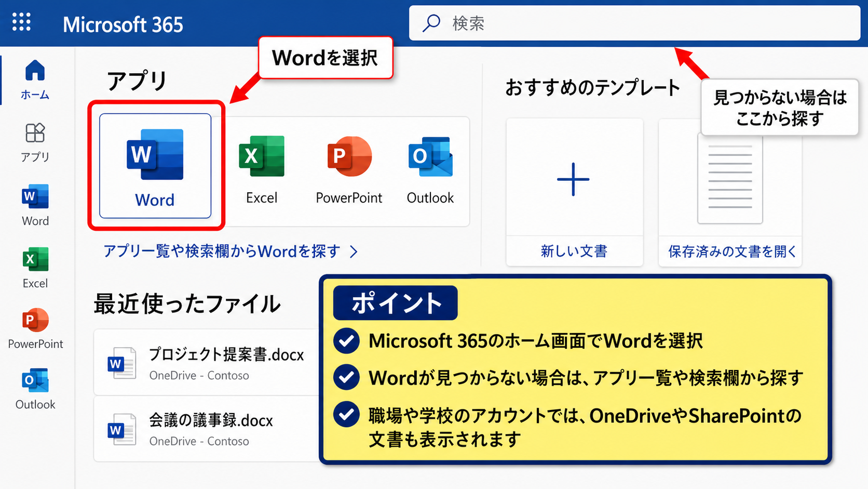Screen dimensions: 868x489
Task: Select the Excel app tile
Action: click(x=262, y=170)
